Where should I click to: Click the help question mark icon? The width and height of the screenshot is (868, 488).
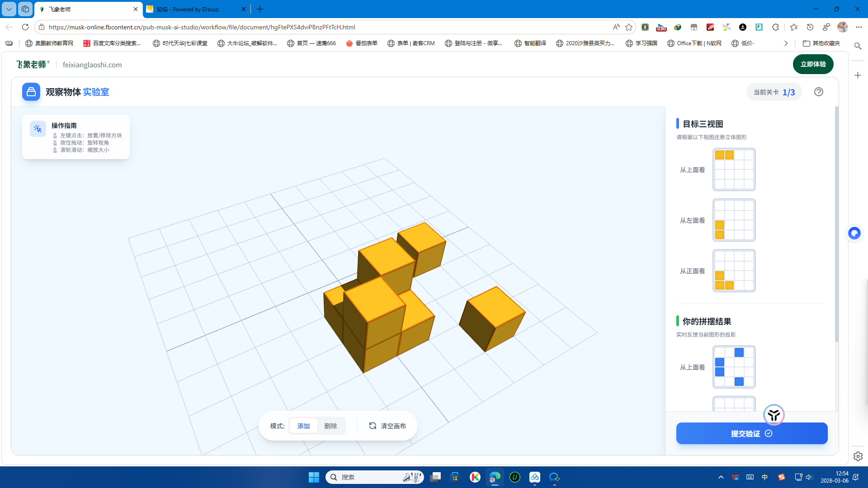pyautogui.click(x=818, y=92)
